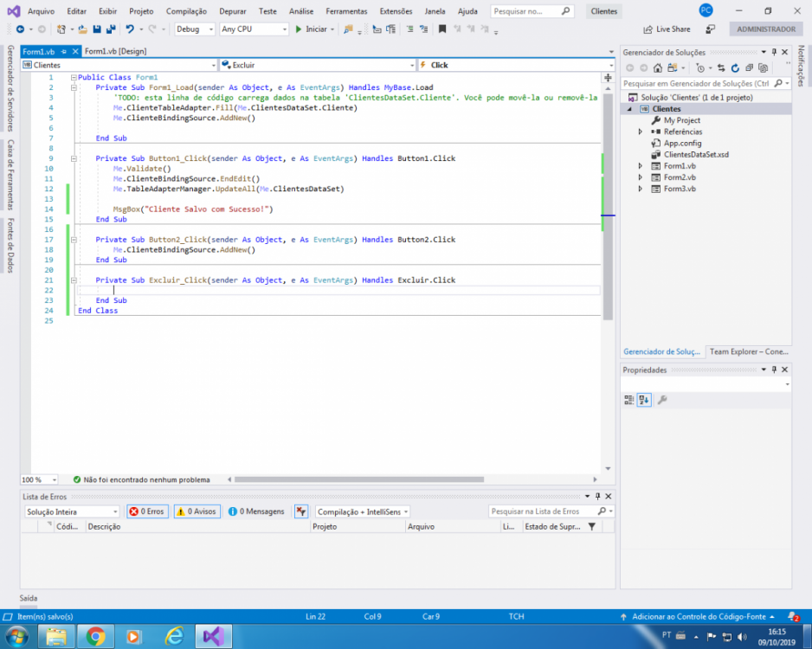Open the editor zoom 100 % dropdown
This screenshot has width=812, height=649.
(x=39, y=479)
